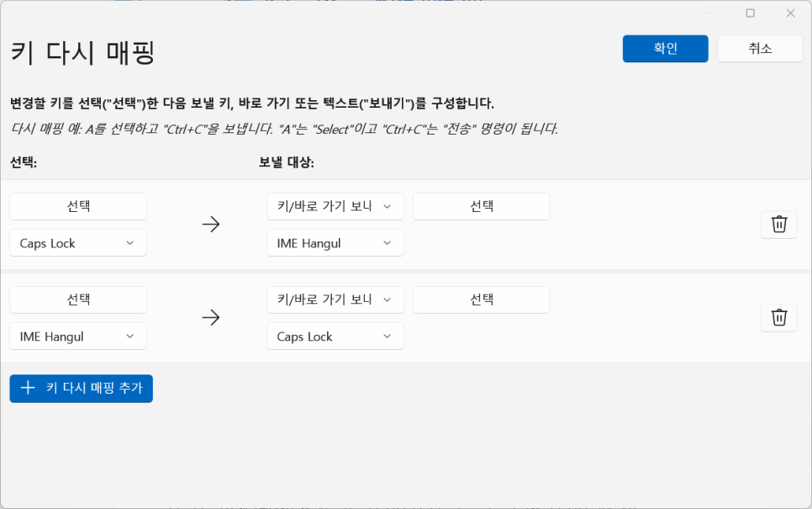The height and width of the screenshot is (509, 812).
Task: Click the 선택: column label
Action: coord(24,162)
